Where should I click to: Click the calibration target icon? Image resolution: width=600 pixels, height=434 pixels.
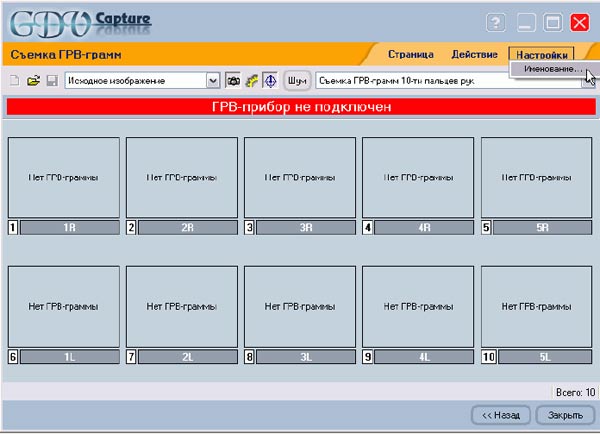click(270, 80)
